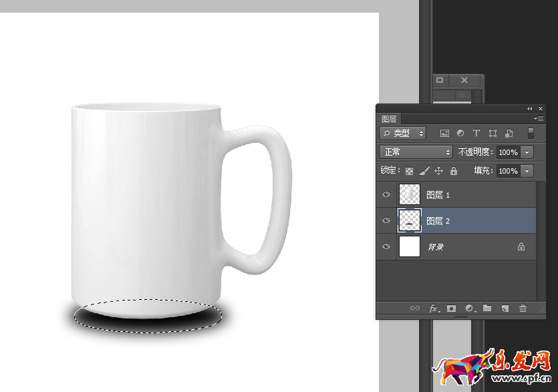Select the 图层 tab in the panel

coord(389,119)
